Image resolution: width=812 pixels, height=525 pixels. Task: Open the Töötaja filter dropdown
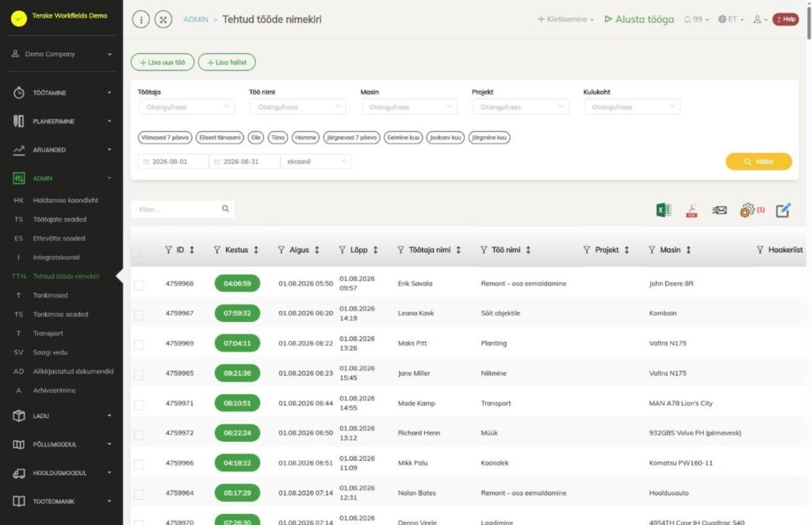point(186,106)
